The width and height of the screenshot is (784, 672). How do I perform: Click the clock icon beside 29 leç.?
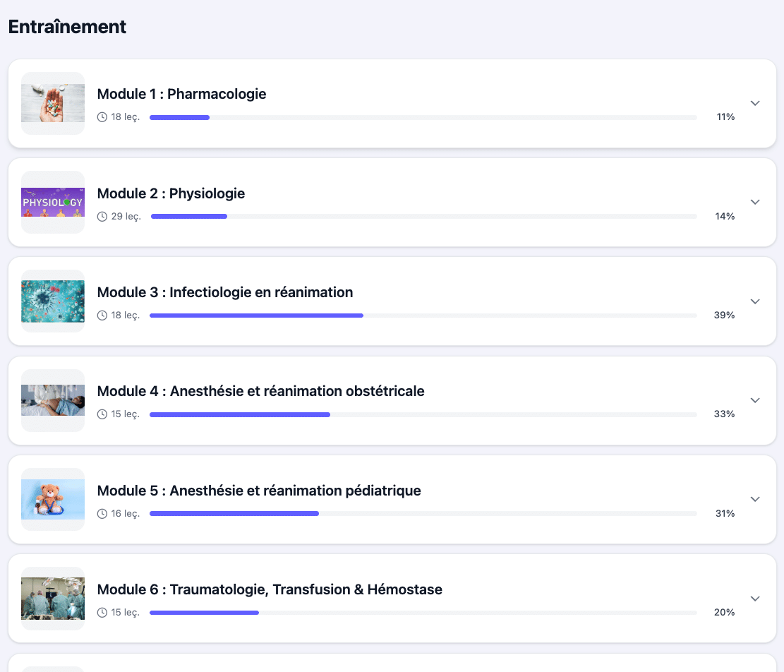pyautogui.click(x=102, y=217)
